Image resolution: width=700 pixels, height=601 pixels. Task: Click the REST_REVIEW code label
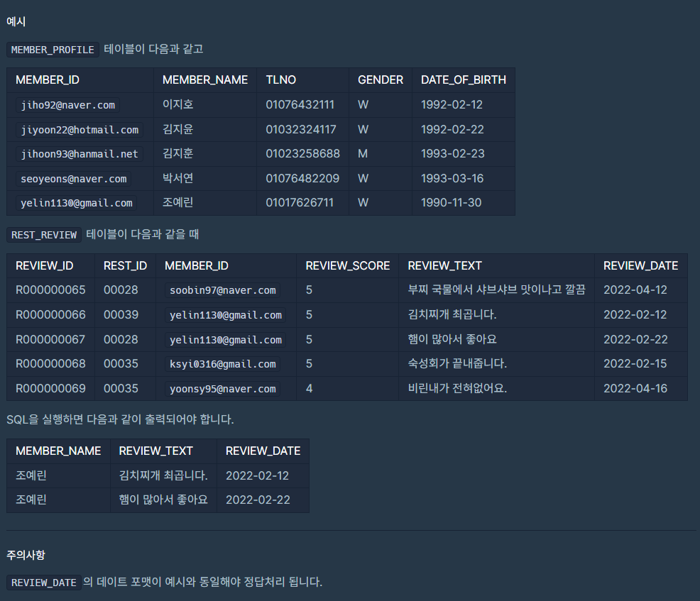[44, 235]
